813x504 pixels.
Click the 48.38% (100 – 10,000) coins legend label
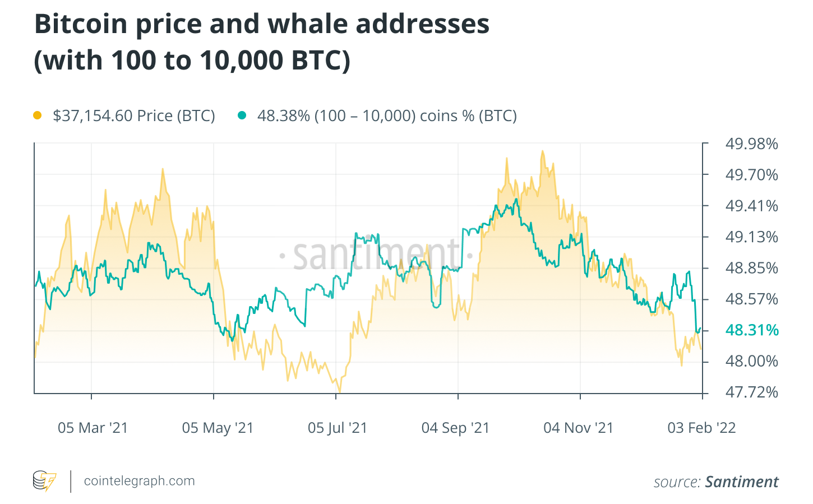point(387,116)
